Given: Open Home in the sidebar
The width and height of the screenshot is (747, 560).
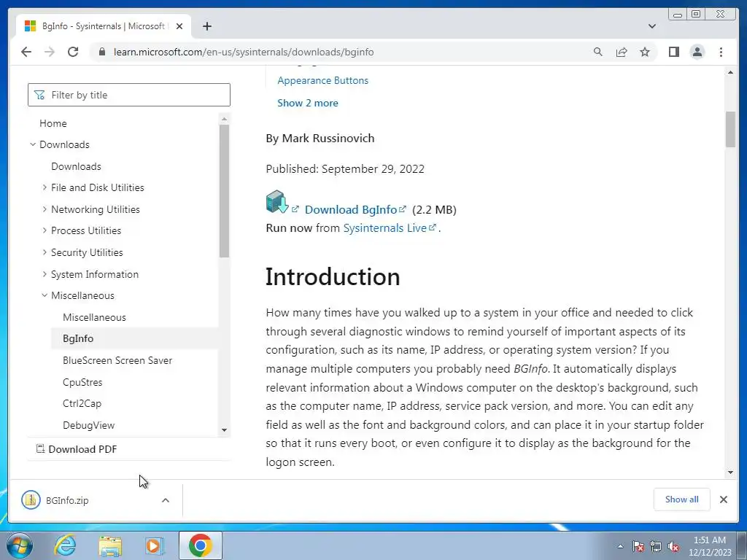Looking at the screenshot, I should [53, 123].
